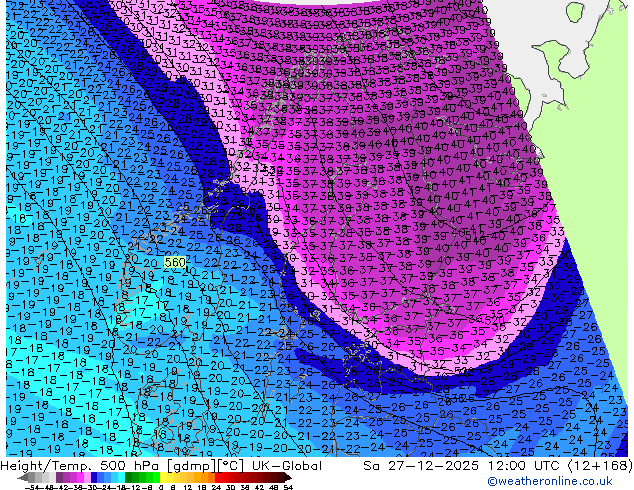
Task: Click the 'Height/Temp.' title text
Action: click(47, 465)
